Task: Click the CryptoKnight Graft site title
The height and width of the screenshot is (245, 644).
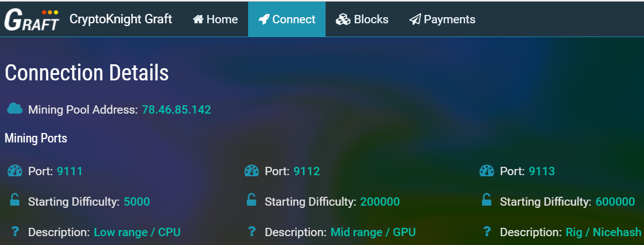Action: point(121,19)
